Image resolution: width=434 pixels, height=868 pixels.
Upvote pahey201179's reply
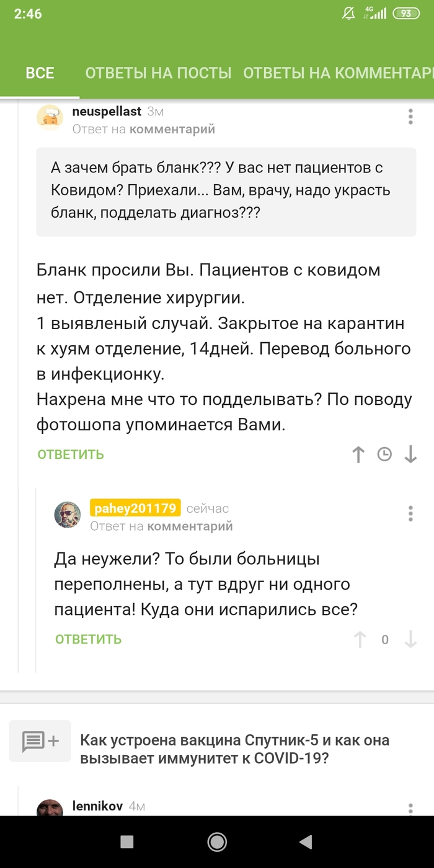pyautogui.click(x=360, y=639)
